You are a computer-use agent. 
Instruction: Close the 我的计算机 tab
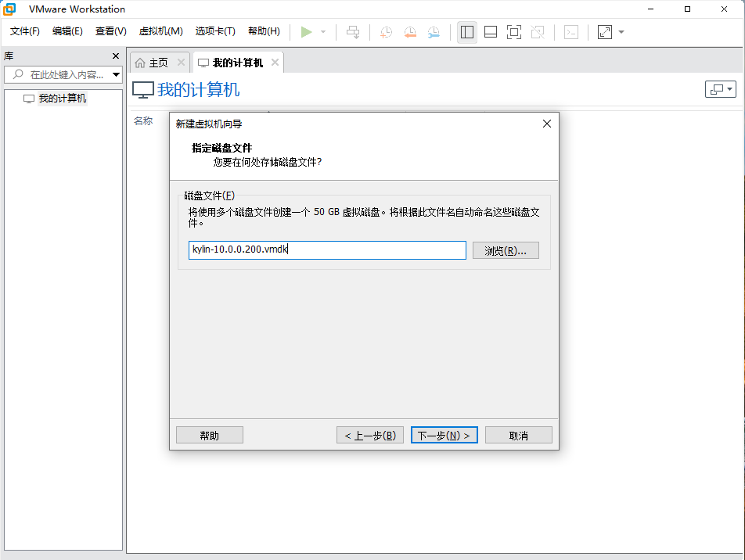275,63
